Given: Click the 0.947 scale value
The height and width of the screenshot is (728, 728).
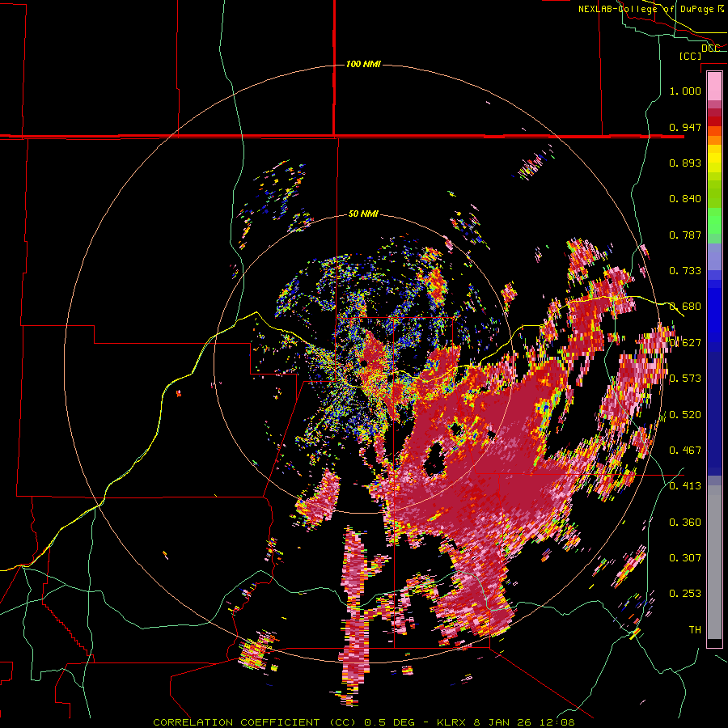Looking at the screenshot, I should point(685,127).
